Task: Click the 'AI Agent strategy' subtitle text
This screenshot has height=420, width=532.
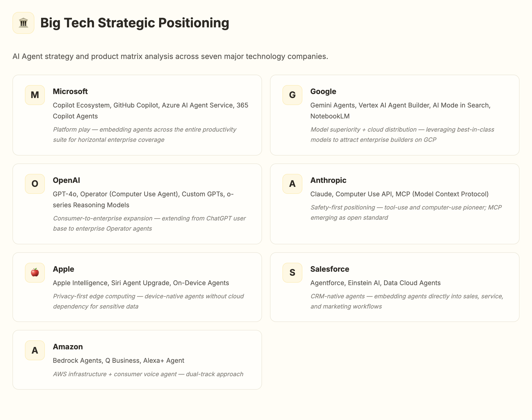Action: 170,56
